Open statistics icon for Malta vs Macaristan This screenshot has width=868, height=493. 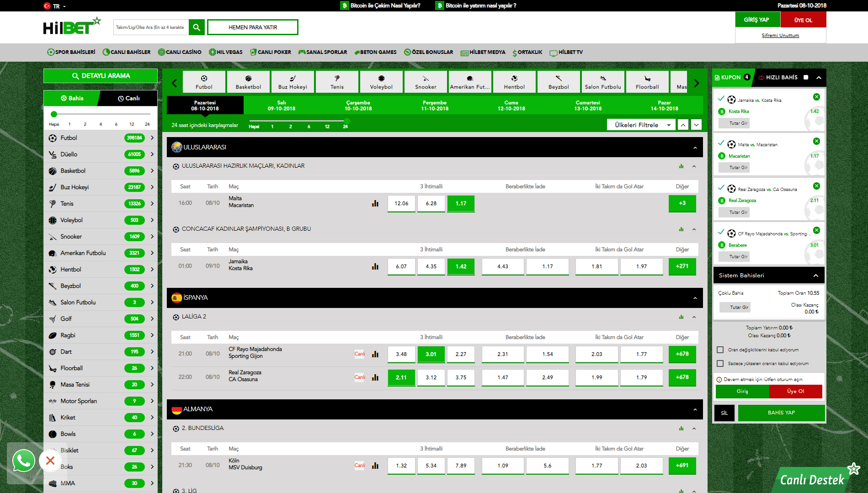pos(375,204)
